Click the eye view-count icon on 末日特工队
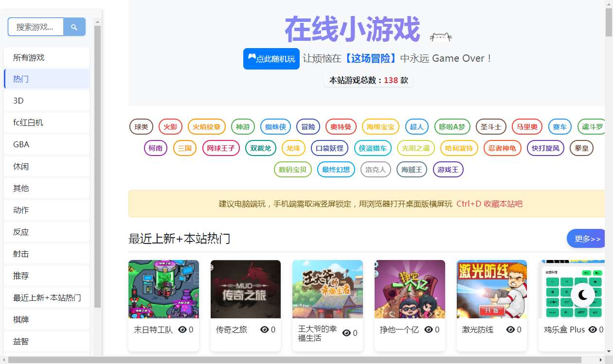Viewport: 613px width, 364px height. [182, 329]
